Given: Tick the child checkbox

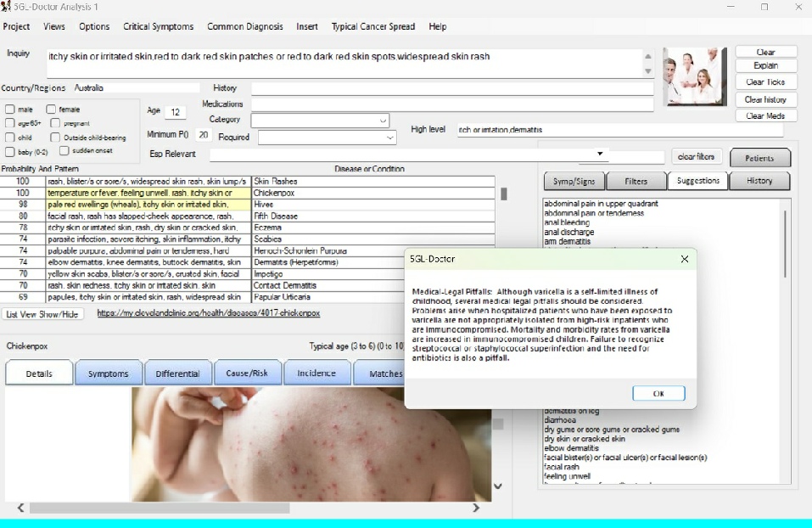Looking at the screenshot, I should (10, 138).
